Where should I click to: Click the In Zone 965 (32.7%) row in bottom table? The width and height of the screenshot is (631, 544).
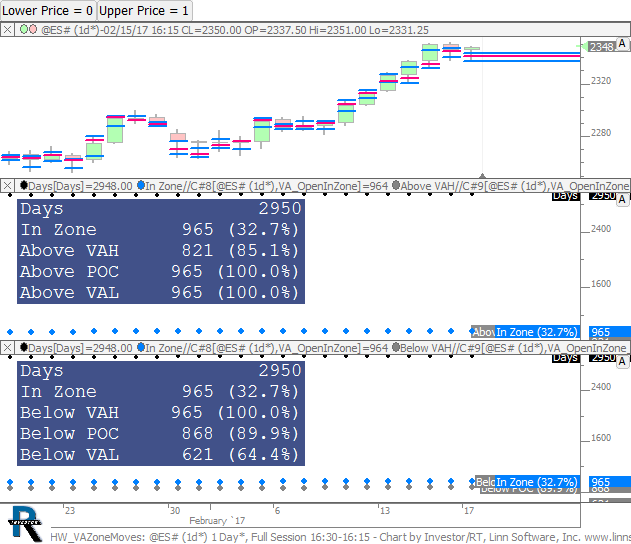click(x=161, y=392)
